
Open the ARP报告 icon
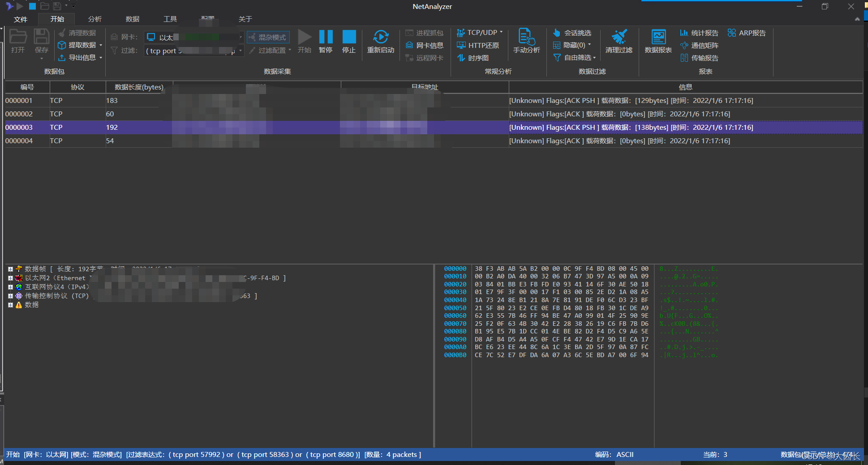(x=732, y=33)
